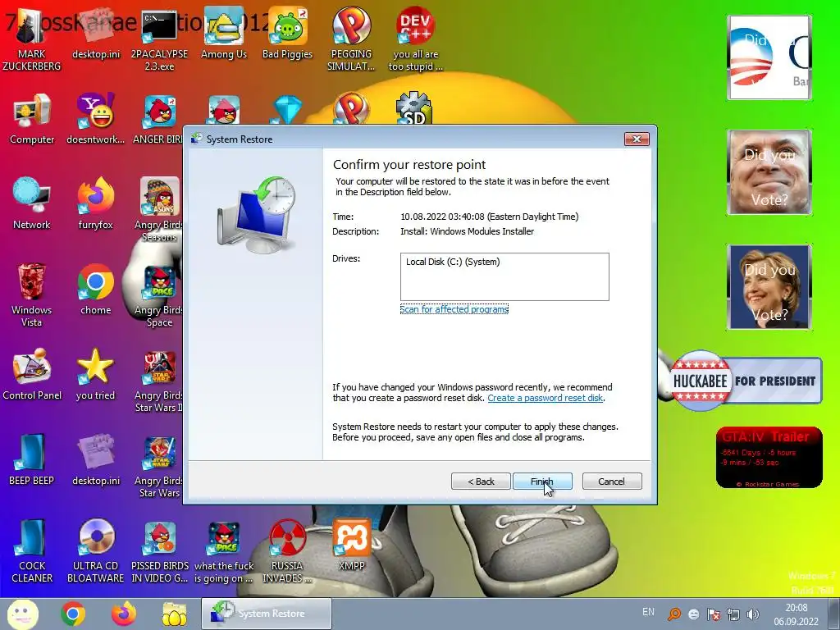Open the ULTRA CD BLOATWARE disc icon
This screenshot has width=840, height=630.
[95, 552]
